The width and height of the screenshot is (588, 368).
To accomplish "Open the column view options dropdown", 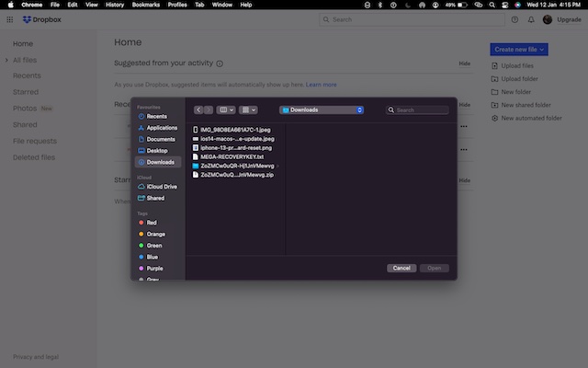I will [x=226, y=109].
